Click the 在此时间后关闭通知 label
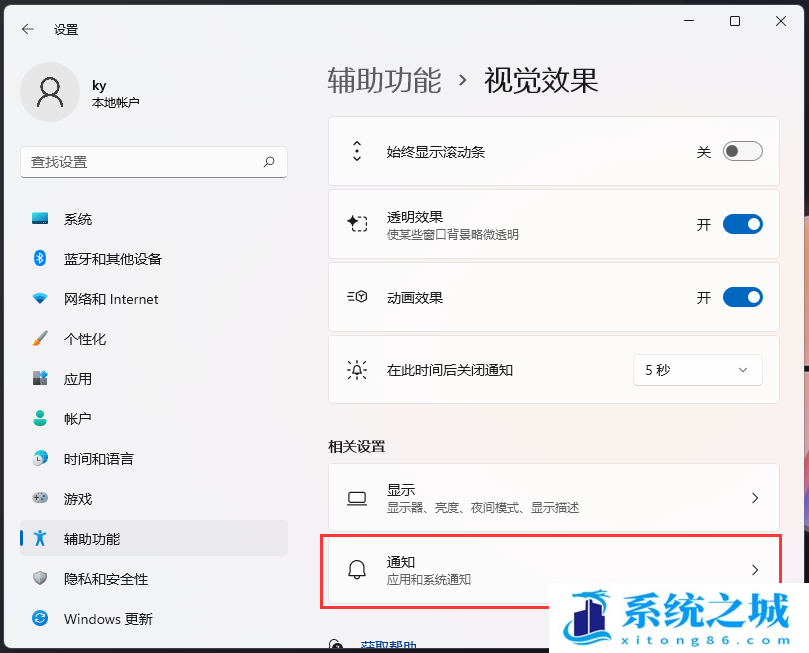809x653 pixels. [x=449, y=370]
